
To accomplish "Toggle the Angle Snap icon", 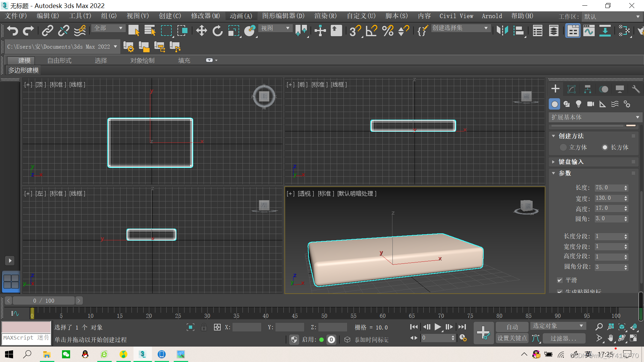I will point(371,31).
